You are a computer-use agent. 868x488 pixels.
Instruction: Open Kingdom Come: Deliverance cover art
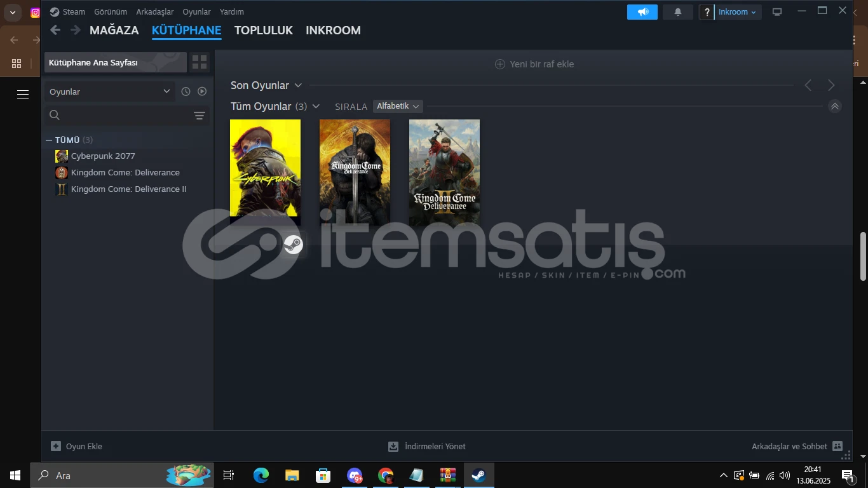click(x=355, y=172)
